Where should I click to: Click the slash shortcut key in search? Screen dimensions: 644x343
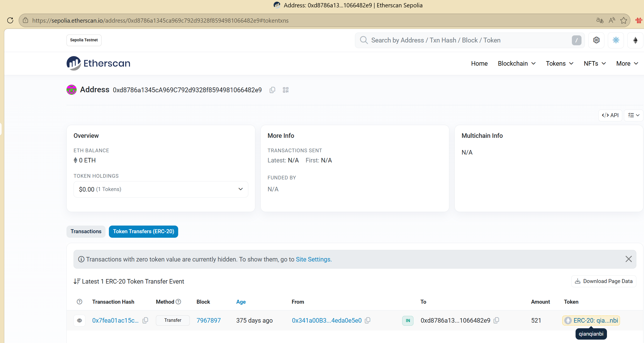(x=577, y=40)
